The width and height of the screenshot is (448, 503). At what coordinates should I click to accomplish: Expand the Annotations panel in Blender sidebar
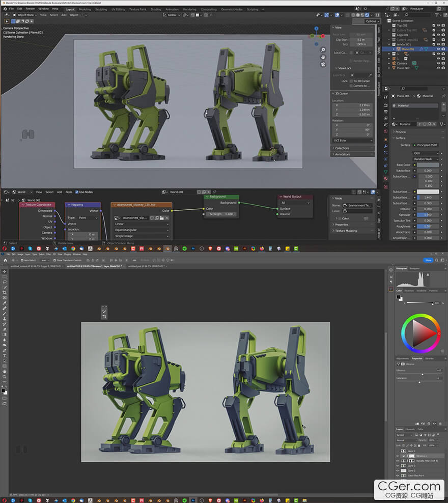352,154
